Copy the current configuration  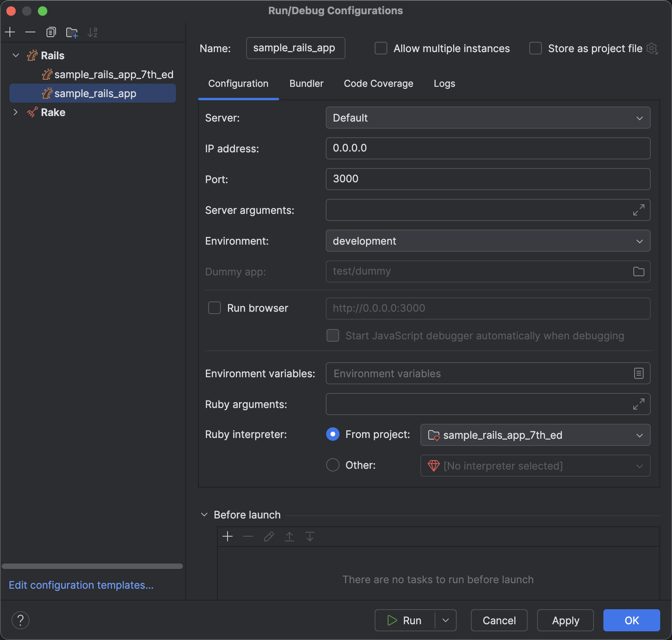tap(51, 32)
